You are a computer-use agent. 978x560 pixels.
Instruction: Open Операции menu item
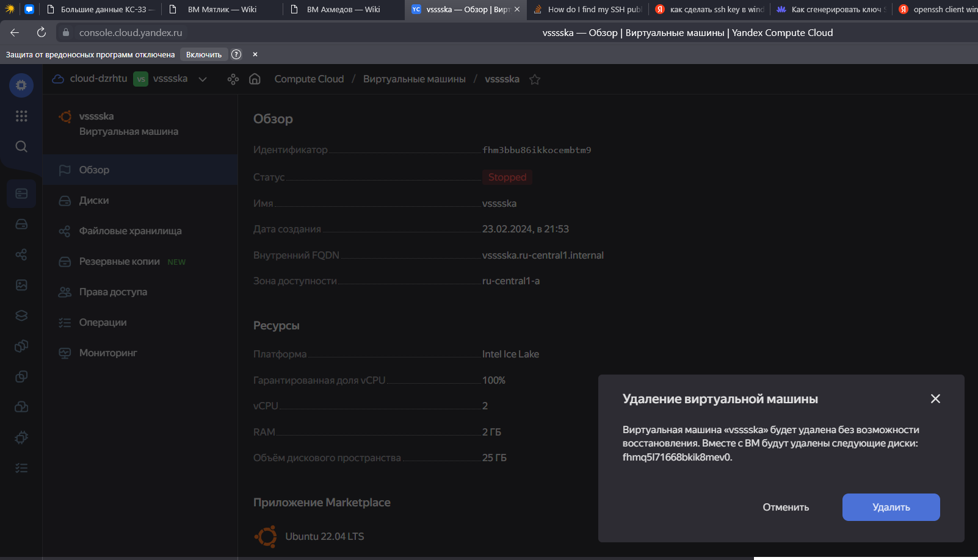140,322
